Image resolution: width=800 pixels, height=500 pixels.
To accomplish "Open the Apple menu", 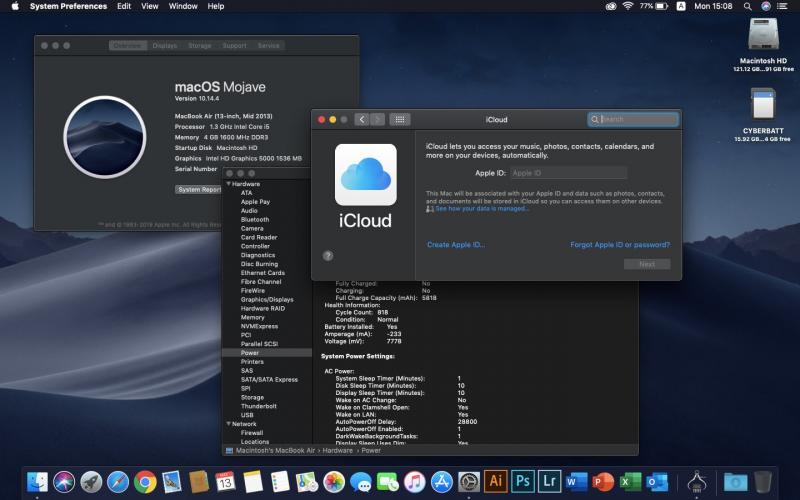I will tap(15, 6).
